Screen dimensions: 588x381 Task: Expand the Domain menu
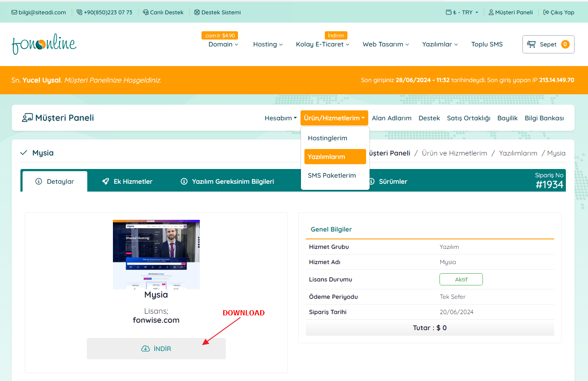point(223,44)
